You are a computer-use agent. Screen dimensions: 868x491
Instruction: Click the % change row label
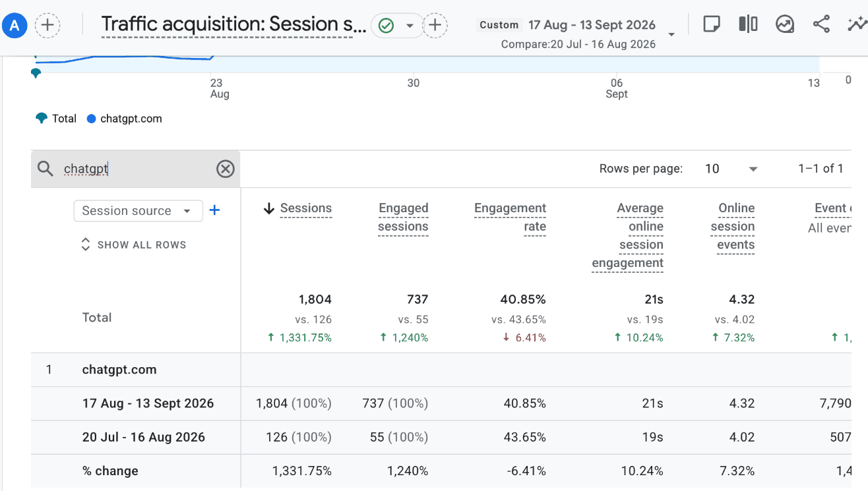pos(110,471)
